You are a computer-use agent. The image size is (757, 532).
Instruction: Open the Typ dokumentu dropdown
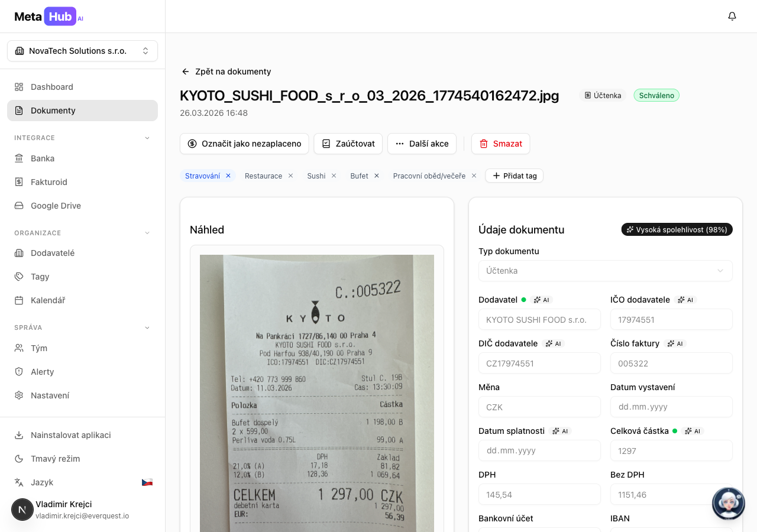click(605, 270)
